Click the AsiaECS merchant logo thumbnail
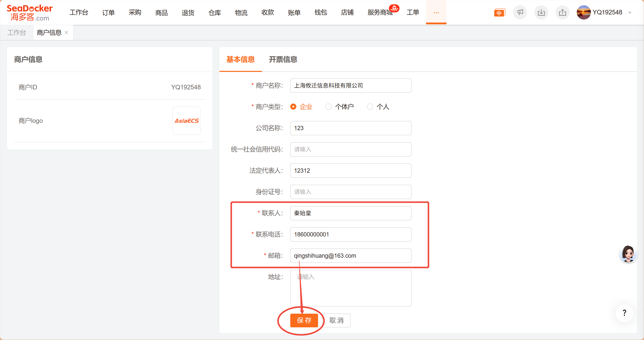This screenshot has height=340, width=644. (187, 121)
